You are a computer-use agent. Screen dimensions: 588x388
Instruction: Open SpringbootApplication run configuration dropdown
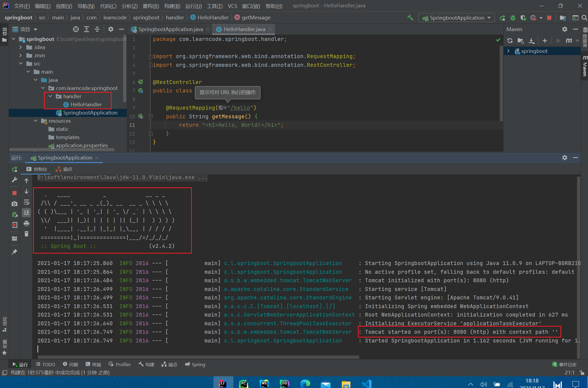(x=456, y=18)
